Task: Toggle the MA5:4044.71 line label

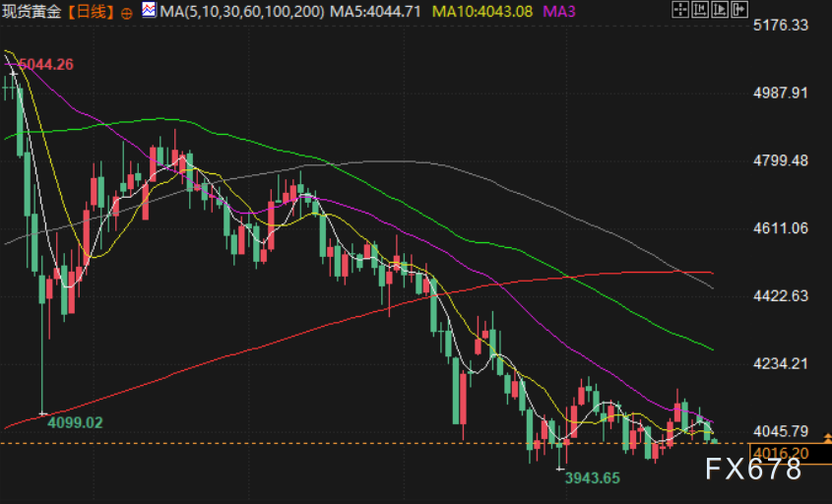Action: point(375,12)
